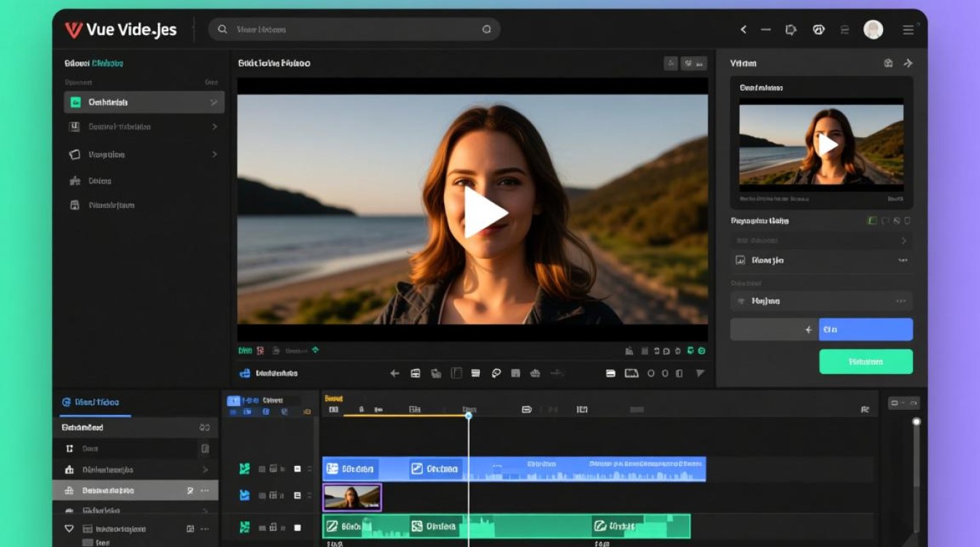This screenshot has width=980, height=547.
Task: Toggle the white square on the middle timeline track
Action: point(297,496)
